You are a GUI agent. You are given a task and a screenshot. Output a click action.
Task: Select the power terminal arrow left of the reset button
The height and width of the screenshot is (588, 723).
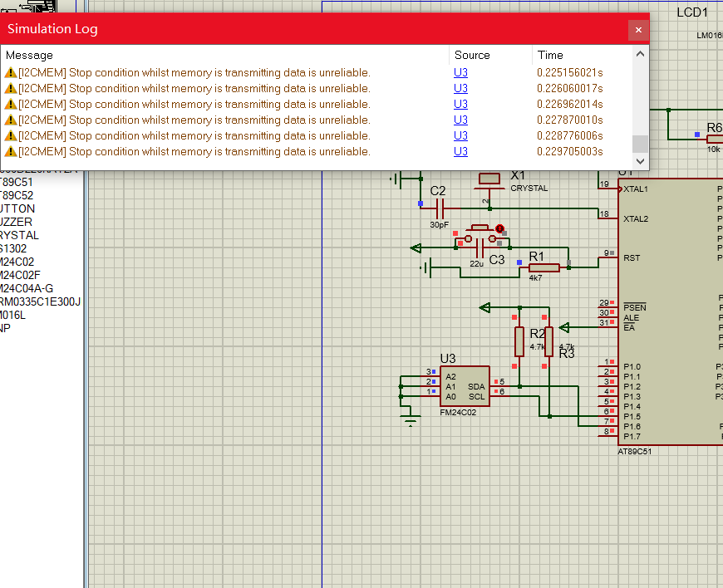coord(416,248)
